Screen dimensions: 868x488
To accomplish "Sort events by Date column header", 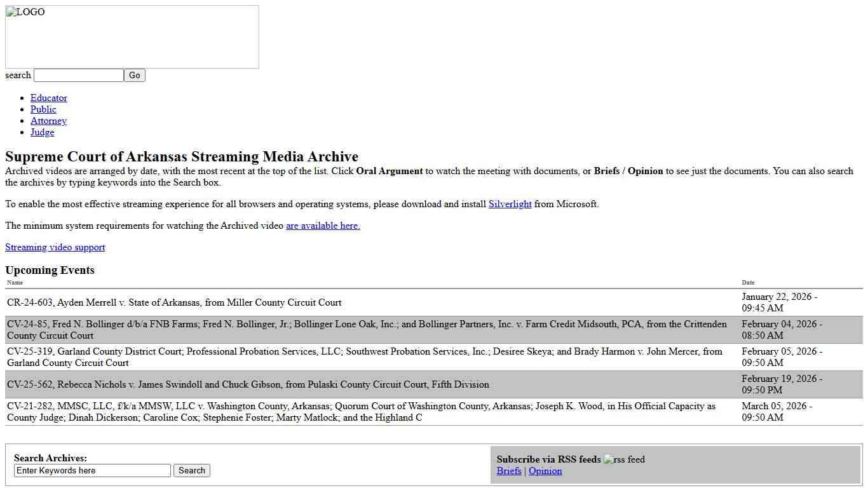I will [x=748, y=283].
